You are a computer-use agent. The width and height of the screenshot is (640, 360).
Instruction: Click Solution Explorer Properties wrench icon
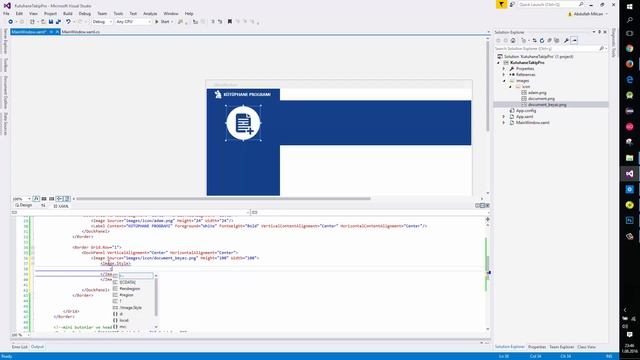[x=566, y=40]
